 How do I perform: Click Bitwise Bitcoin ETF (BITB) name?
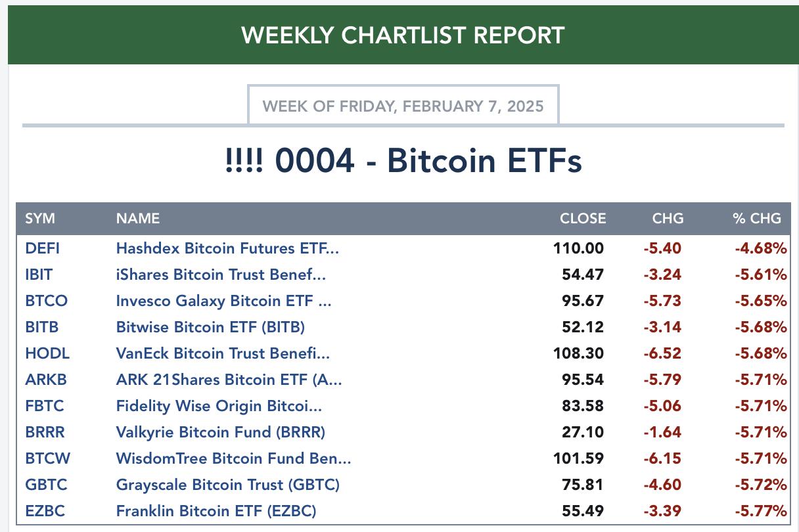coord(210,327)
